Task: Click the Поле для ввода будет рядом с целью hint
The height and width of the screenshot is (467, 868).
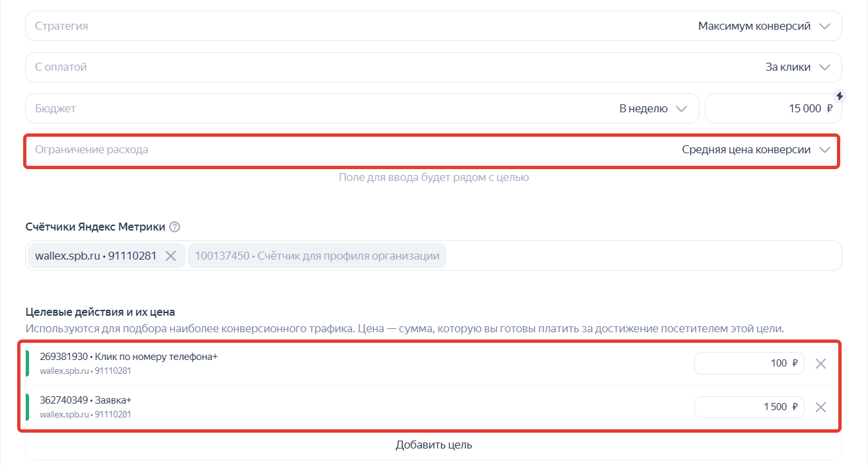Action: coord(433,177)
